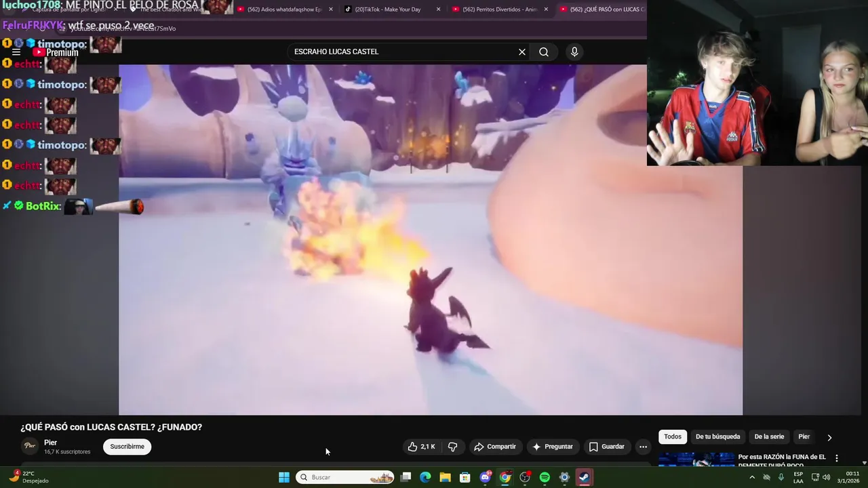Open more actions with the three-dot button

point(643,447)
